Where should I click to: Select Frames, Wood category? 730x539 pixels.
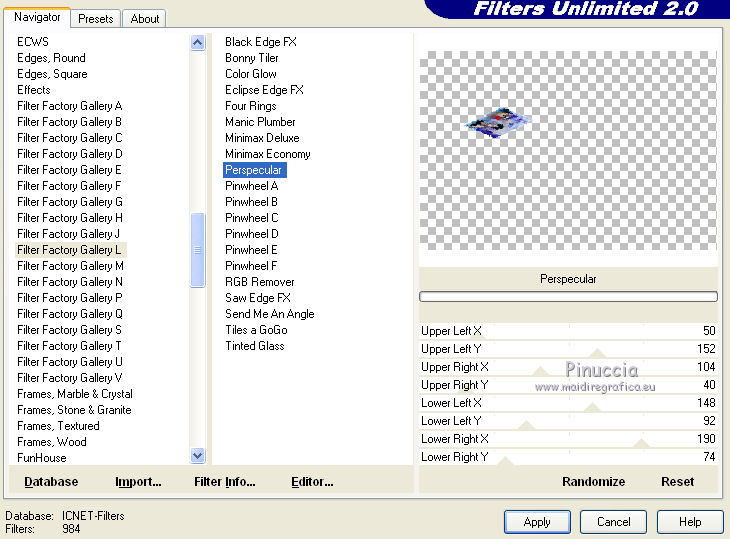tap(52, 442)
